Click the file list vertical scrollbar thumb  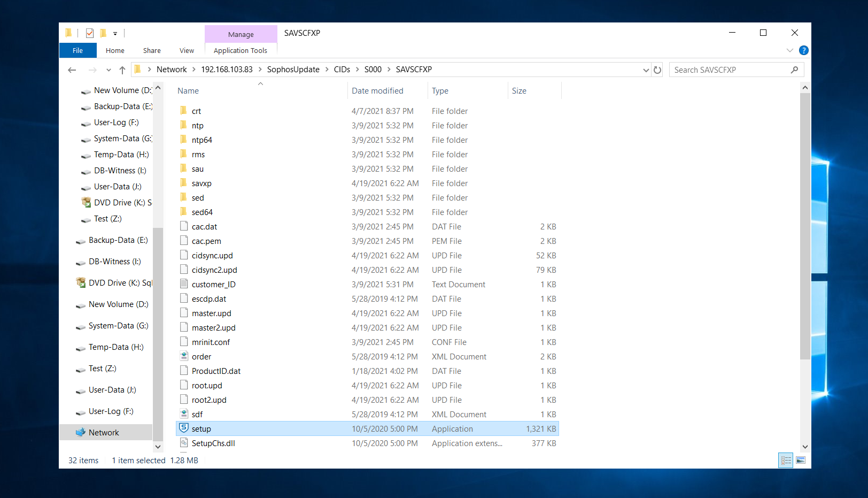tap(805, 226)
